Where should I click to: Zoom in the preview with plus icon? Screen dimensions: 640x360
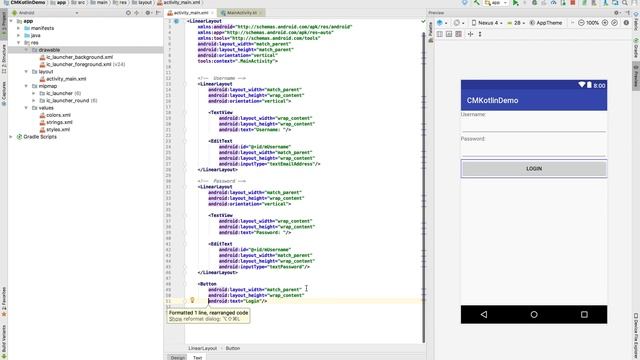(x=605, y=23)
